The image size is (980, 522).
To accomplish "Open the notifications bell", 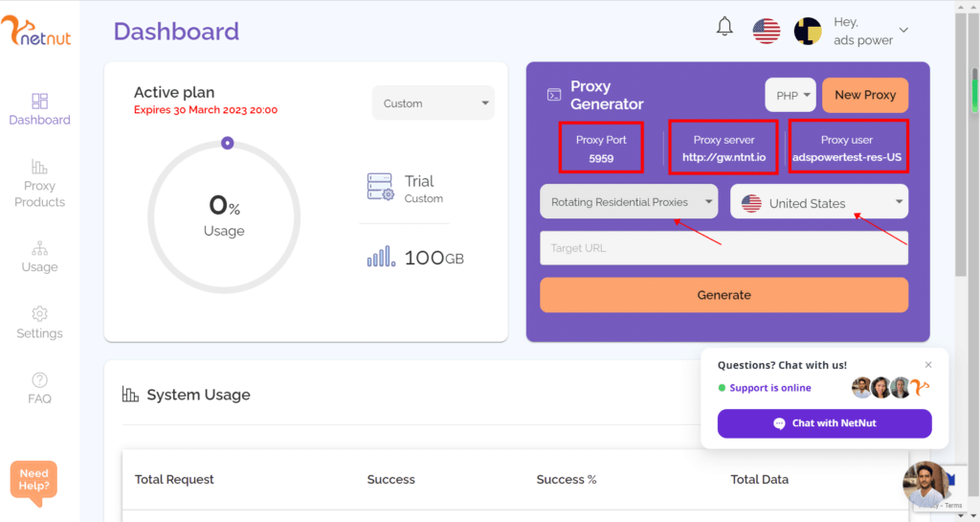I will point(724,27).
